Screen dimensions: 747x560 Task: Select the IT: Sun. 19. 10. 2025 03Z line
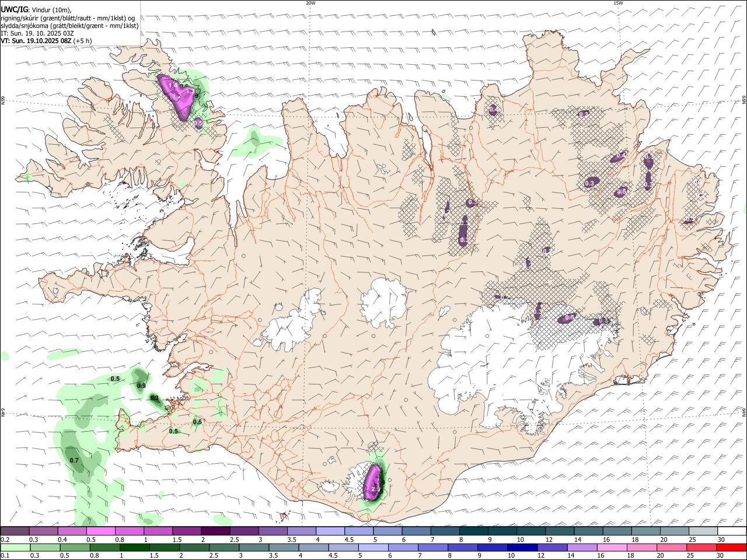(37, 33)
